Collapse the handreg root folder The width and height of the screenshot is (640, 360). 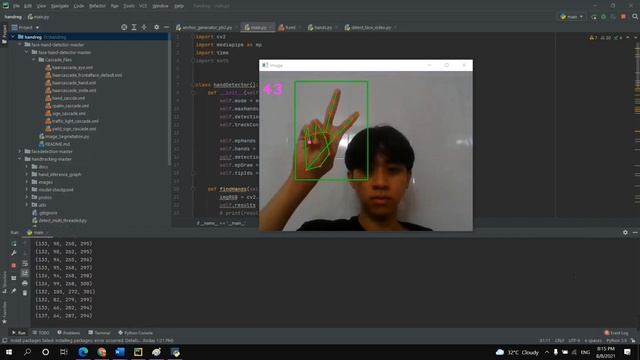point(13,37)
